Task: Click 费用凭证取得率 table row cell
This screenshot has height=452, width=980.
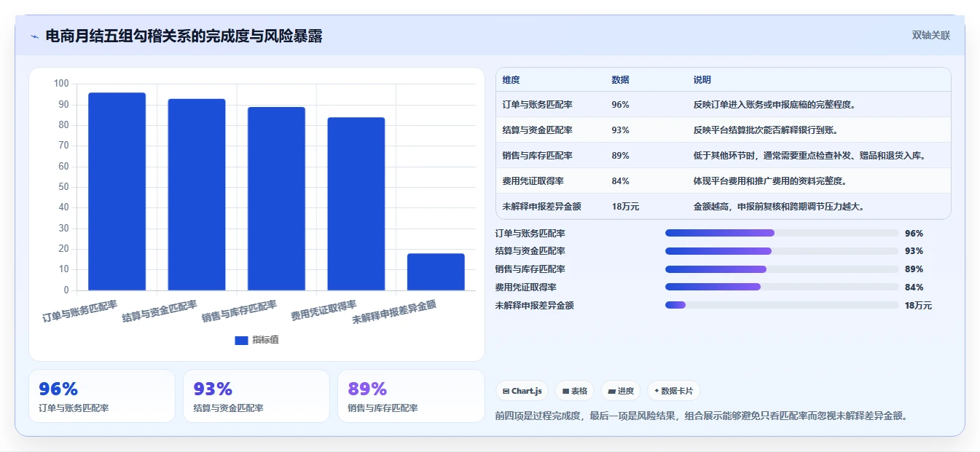Action: (533, 181)
